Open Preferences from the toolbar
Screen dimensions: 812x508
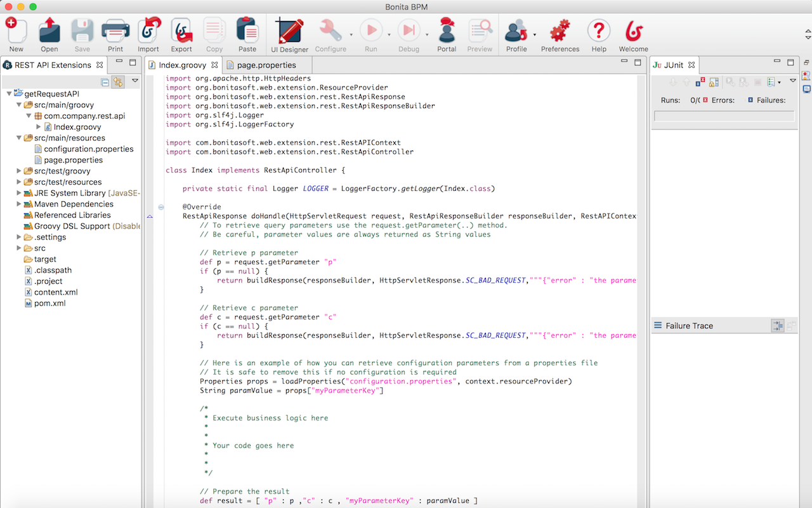[x=560, y=35]
